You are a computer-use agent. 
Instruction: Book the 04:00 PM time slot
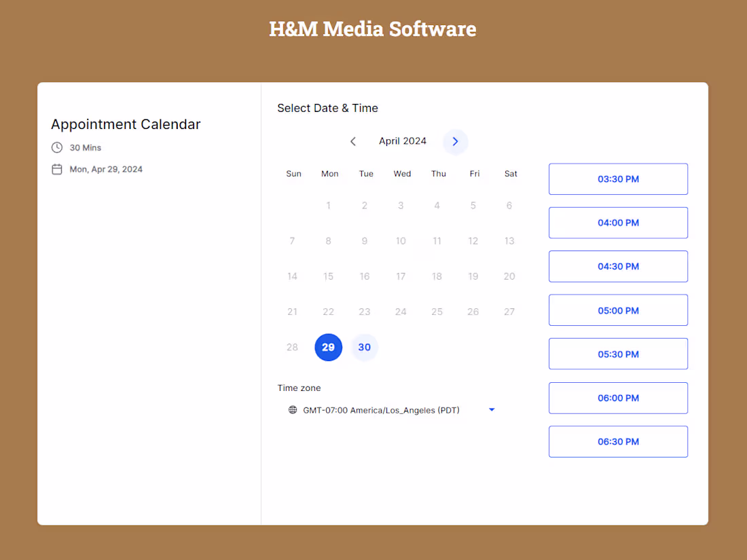pos(618,223)
